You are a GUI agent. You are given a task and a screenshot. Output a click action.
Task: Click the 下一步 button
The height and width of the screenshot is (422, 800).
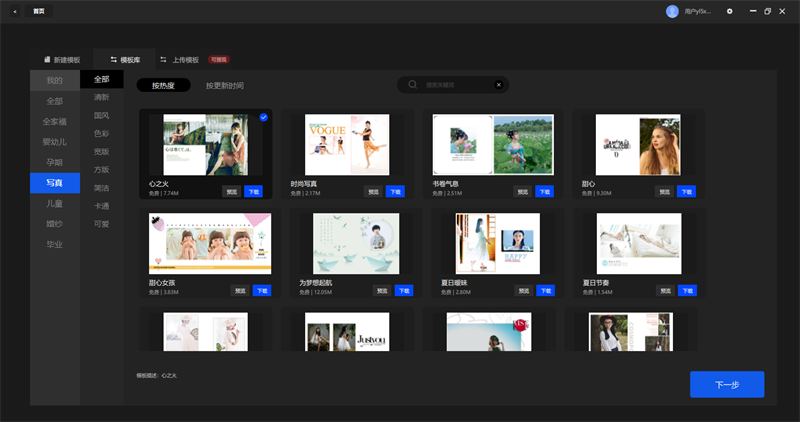(727, 384)
